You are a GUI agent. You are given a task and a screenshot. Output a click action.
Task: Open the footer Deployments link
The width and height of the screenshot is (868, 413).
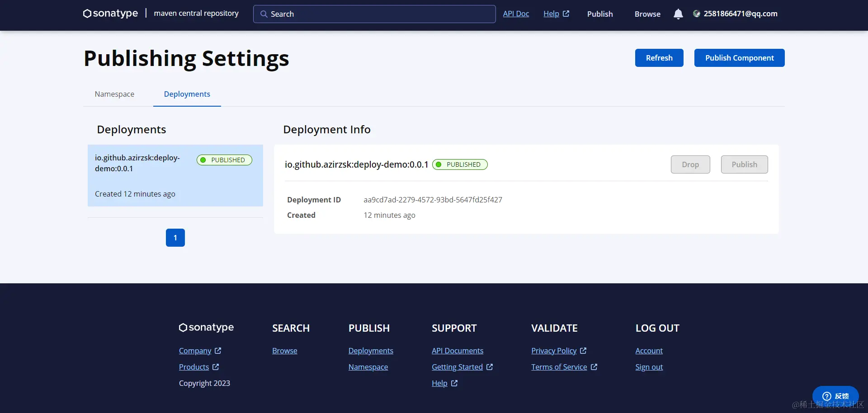(x=371, y=351)
